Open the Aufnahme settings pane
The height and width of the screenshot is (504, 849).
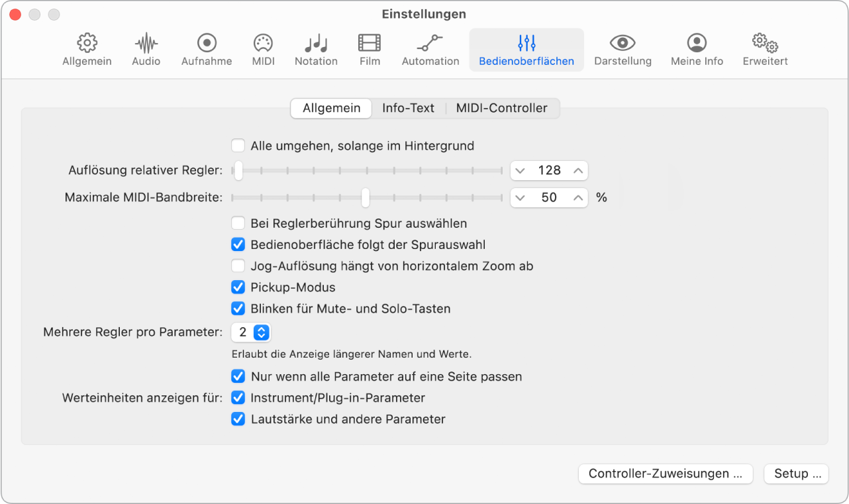coord(206,49)
